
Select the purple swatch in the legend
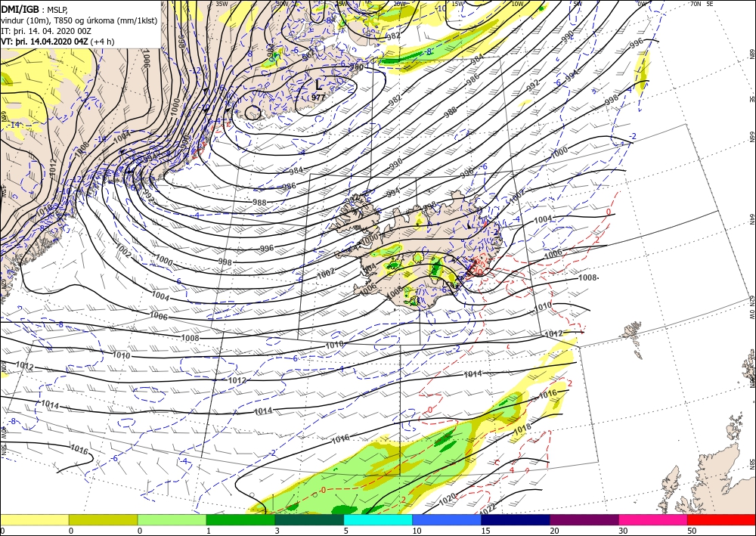pyautogui.click(x=584, y=519)
